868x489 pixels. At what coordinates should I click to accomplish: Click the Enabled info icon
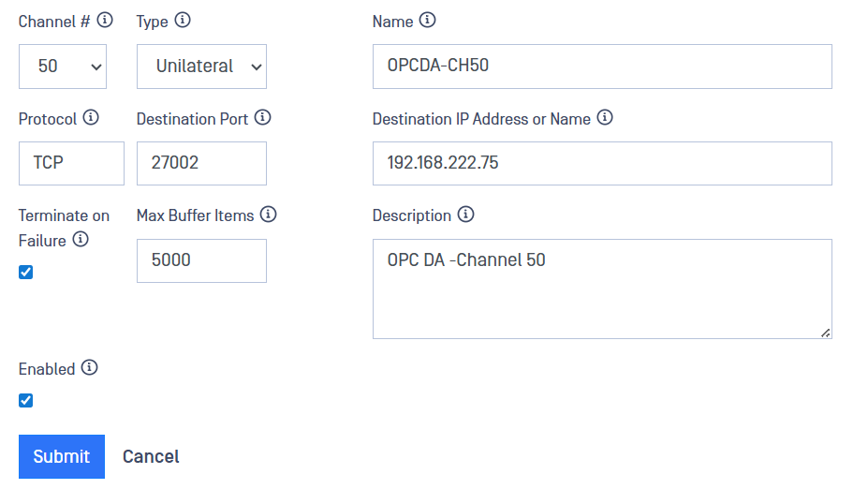(x=89, y=368)
